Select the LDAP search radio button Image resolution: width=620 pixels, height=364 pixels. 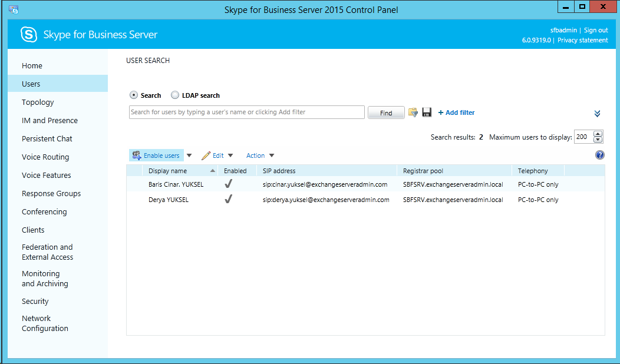point(175,95)
